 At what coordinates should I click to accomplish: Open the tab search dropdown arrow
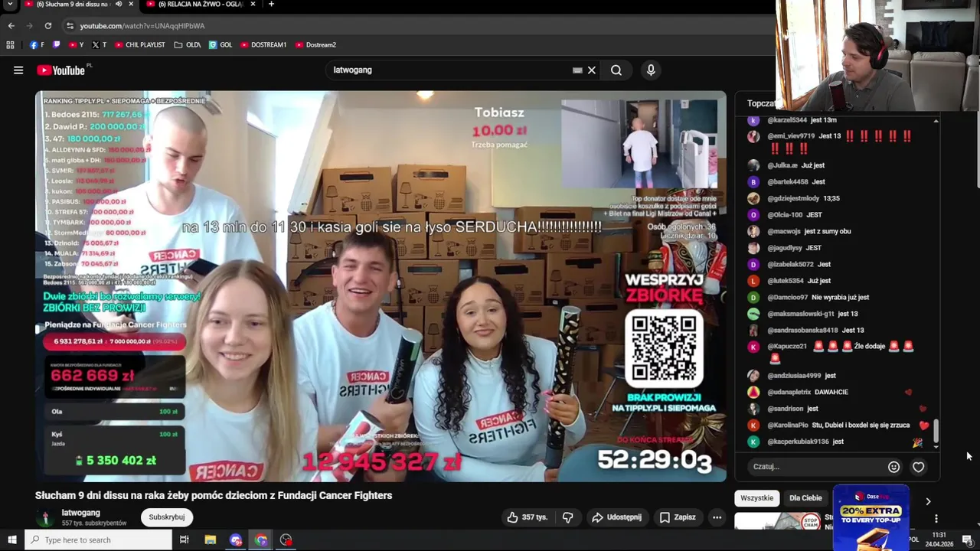(11, 5)
